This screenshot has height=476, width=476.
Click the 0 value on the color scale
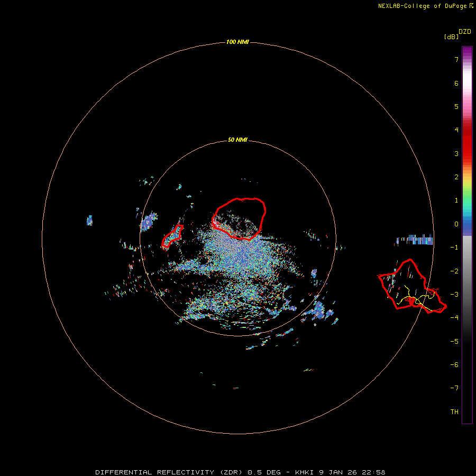pyautogui.click(x=456, y=224)
